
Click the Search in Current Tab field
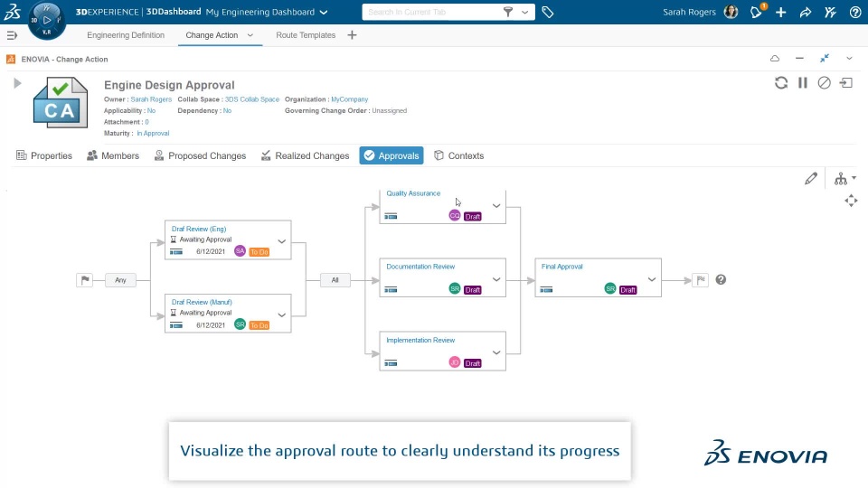430,13
